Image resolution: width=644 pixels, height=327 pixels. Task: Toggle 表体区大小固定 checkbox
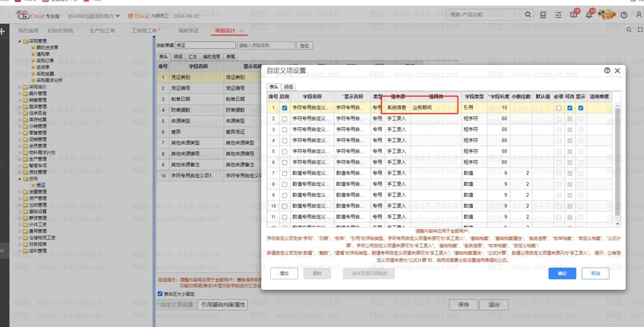[160, 294]
